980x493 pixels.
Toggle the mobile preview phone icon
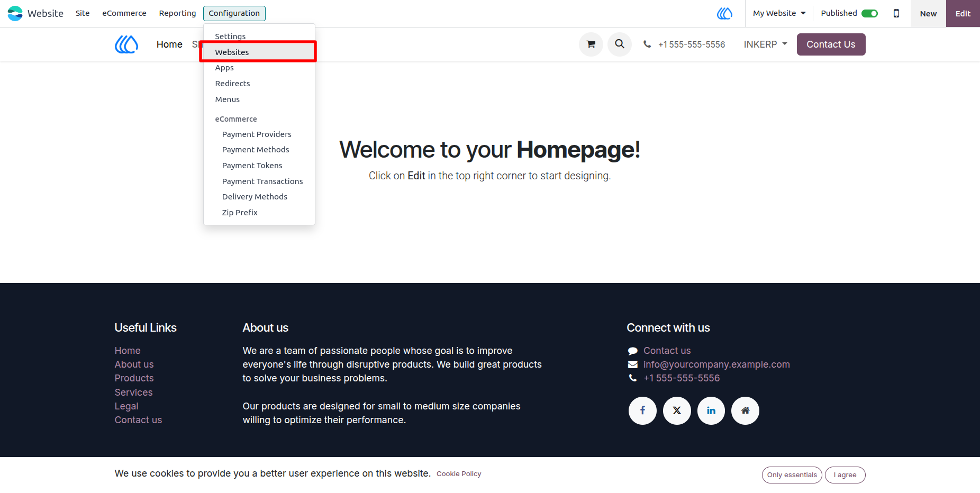(896, 13)
